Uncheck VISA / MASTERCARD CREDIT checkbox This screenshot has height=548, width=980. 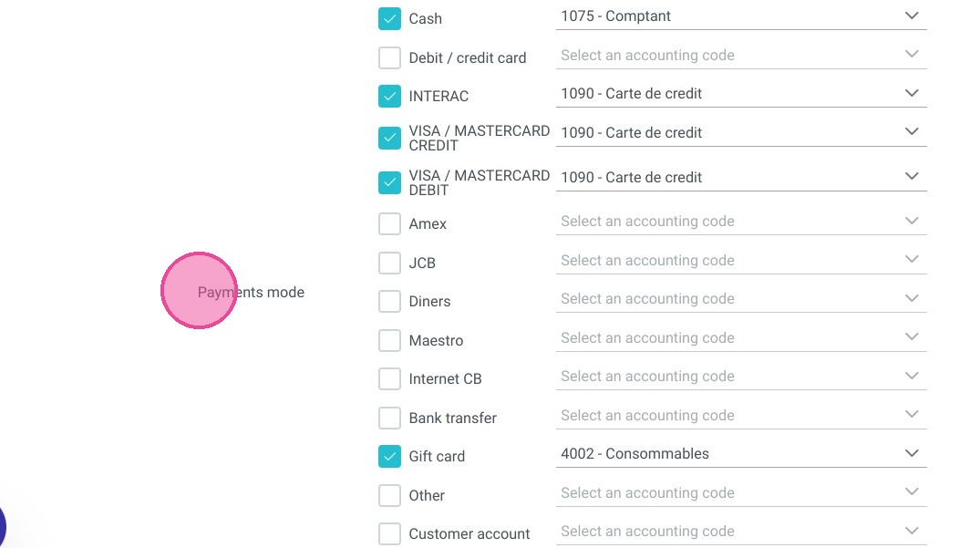pyautogui.click(x=389, y=138)
